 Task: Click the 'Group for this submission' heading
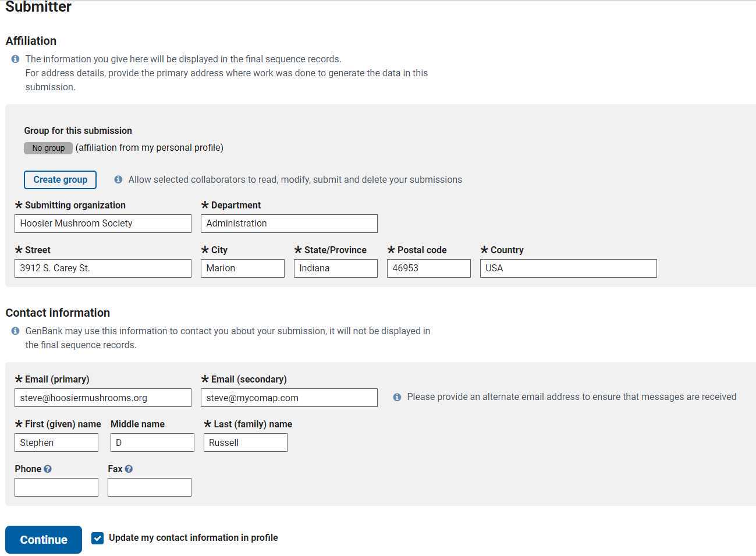tap(78, 131)
